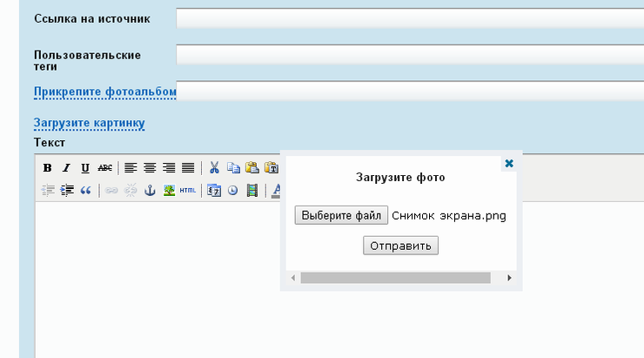Click the Отправить button
The image size is (644, 358).
pyautogui.click(x=400, y=246)
